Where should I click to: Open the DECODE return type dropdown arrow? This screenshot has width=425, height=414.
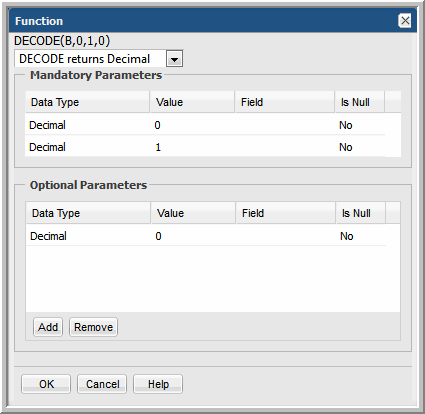click(174, 59)
